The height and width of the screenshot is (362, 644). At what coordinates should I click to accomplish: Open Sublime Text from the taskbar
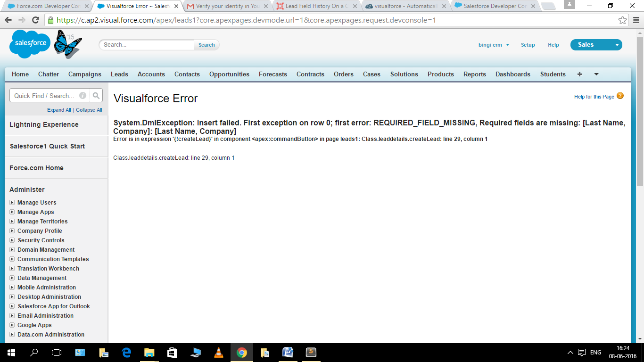(311, 353)
